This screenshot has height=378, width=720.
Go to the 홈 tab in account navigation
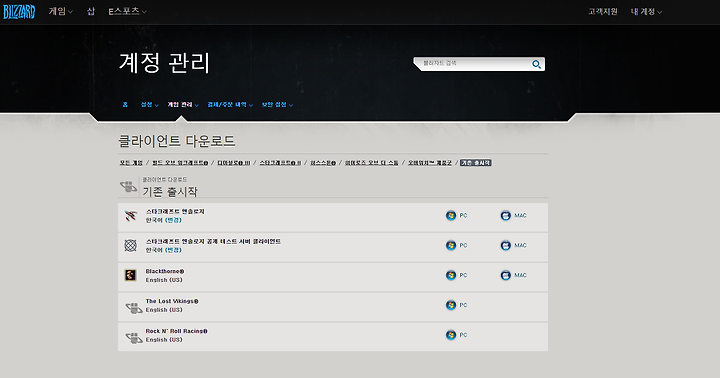[x=125, y=105]
